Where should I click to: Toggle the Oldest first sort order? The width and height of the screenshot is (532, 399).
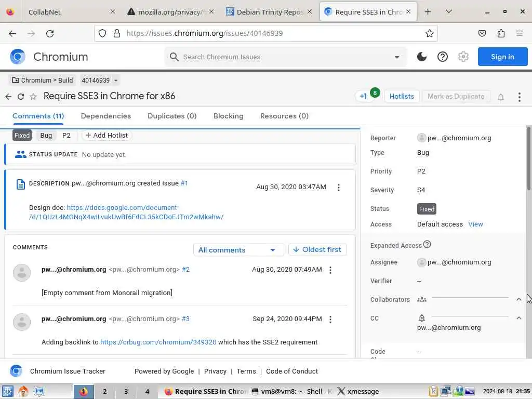coord(317,250)
